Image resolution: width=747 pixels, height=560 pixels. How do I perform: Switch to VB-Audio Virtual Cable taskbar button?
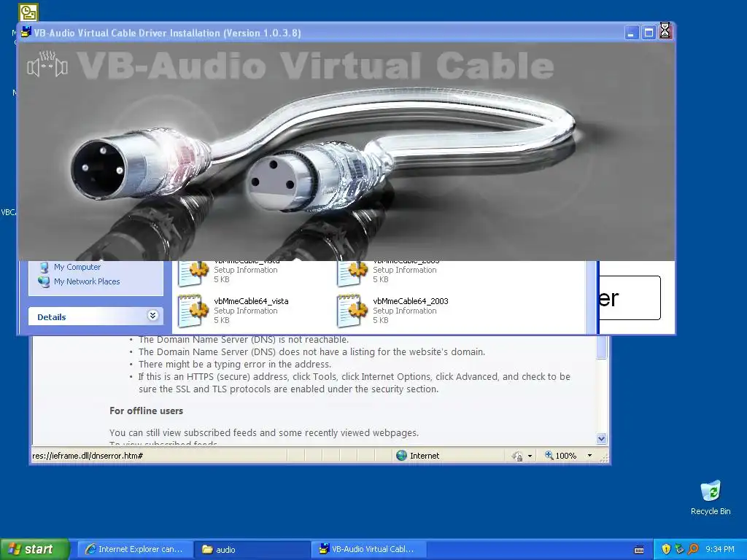pyautogui.click(x=369, y=549)
